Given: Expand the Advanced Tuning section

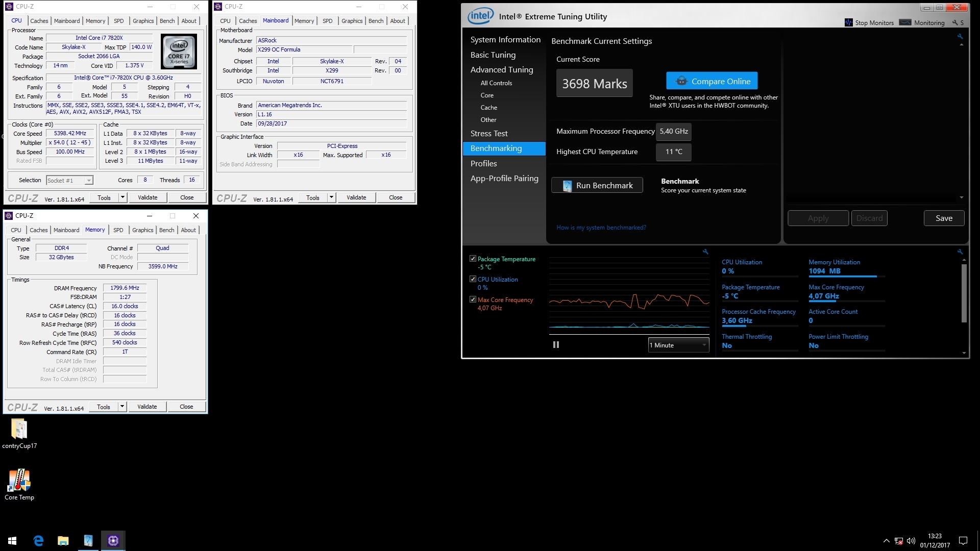Looking at the screenshot, I should coord(502,69).
